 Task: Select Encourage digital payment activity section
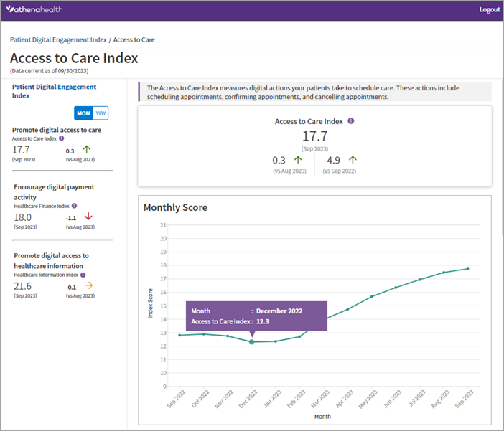tap(54, 191)
